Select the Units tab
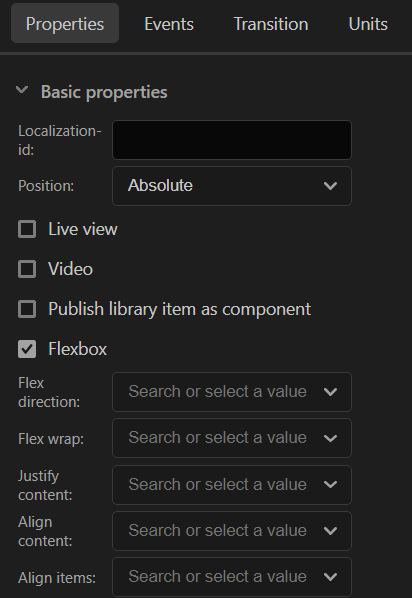This screenshot has width=412, height=598. (368, 24)
